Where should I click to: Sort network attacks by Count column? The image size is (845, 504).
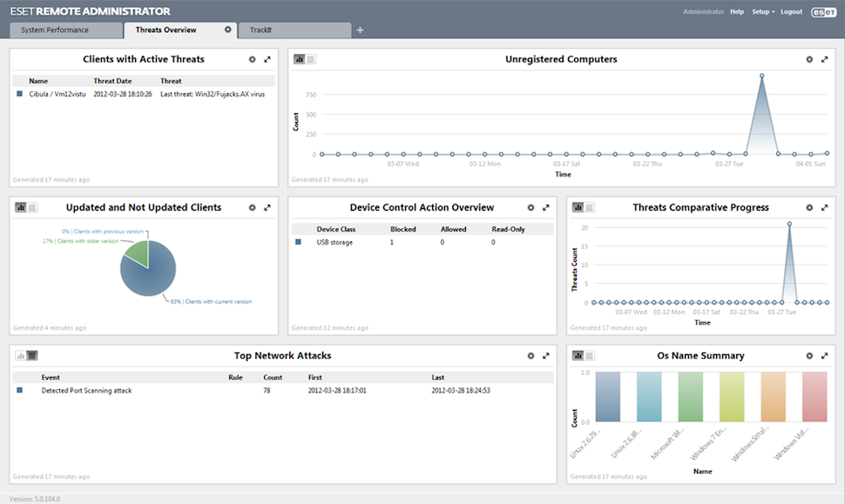[273, 378]
